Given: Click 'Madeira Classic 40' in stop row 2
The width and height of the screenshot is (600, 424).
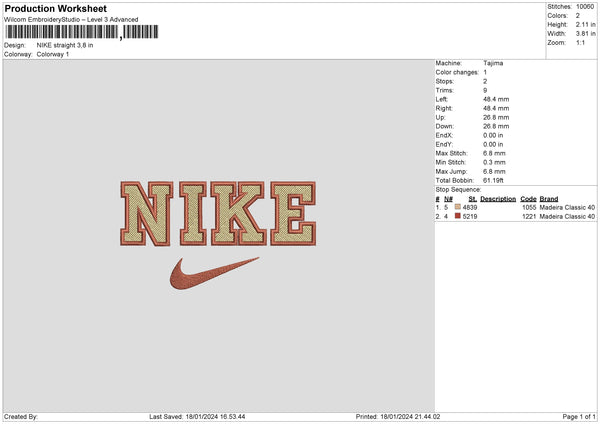Looking at the screenshot, I should click(x=567, y=217).
